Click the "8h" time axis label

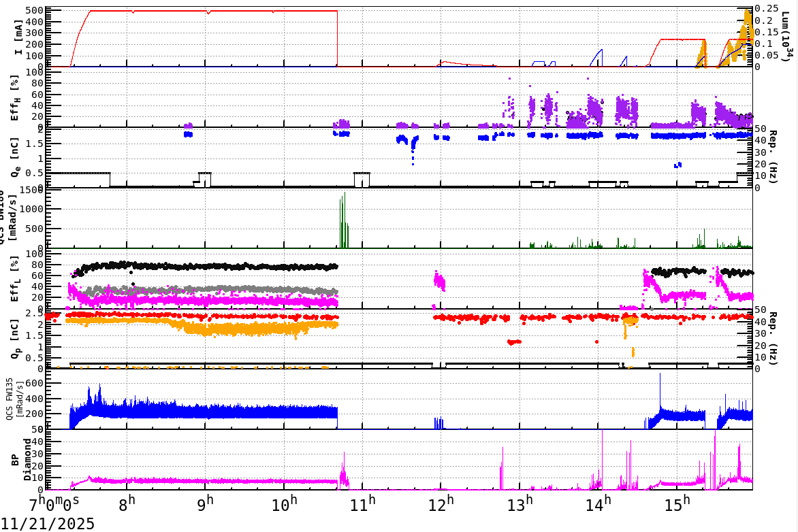pos(127,503)
